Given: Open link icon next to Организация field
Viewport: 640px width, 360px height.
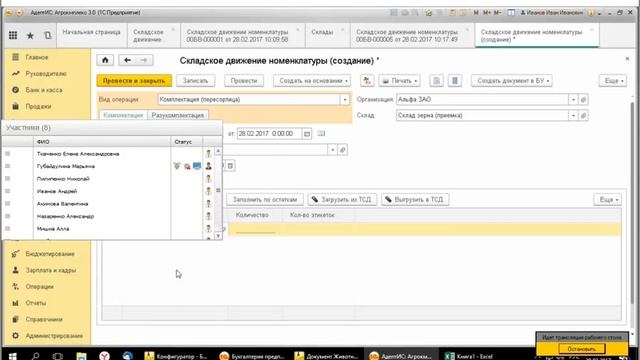Looking at the screenshot, I should click(583, 100).
